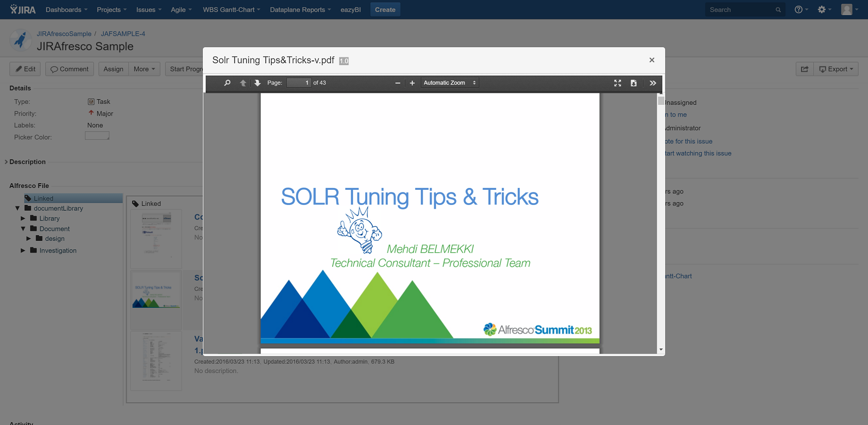Expand the design folder node
Image resolution: width=868 pixels, height=425 pixels.
[x=29, y=238]
